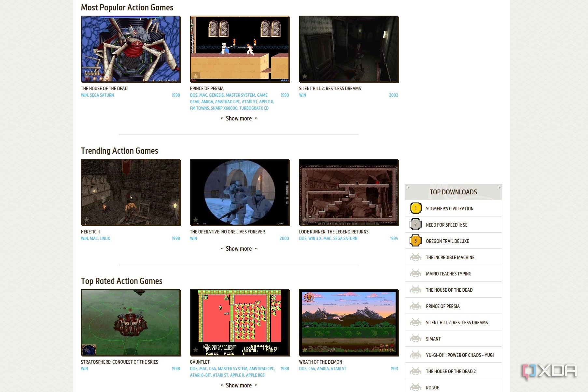Click invader icon next to Mario Teaches Typing
Viewport: 588px width, 392px height.
[415, 273]
